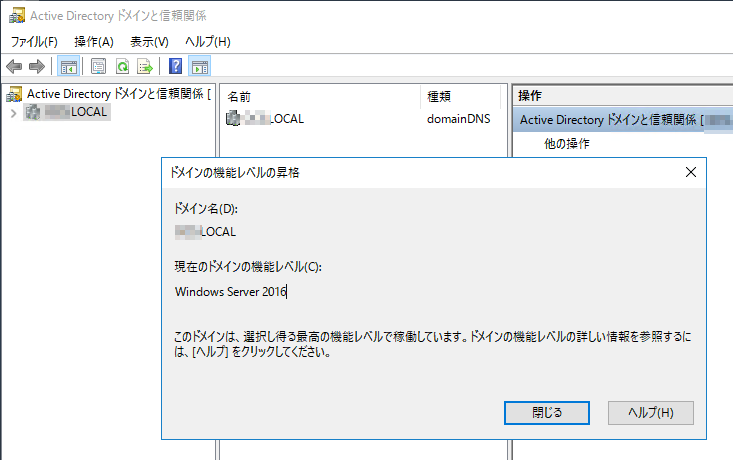Click the domain icon in list pane
Image resolution: width=733 pixels, height=460 pixels.
click(233, 118)
